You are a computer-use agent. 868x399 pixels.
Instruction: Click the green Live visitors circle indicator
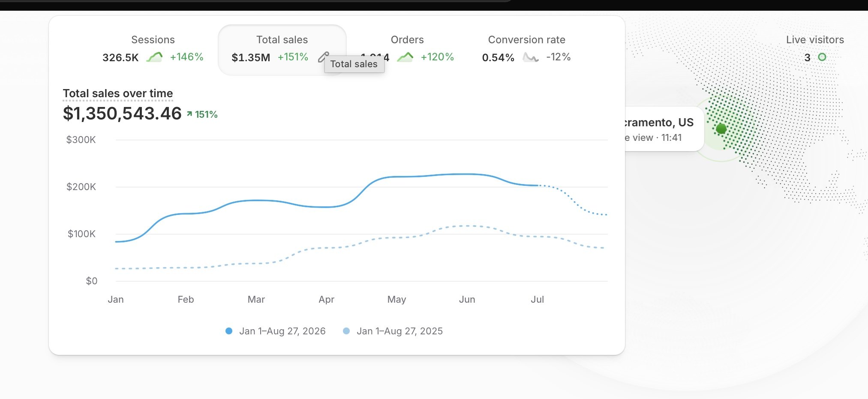(x=822, y=57)
